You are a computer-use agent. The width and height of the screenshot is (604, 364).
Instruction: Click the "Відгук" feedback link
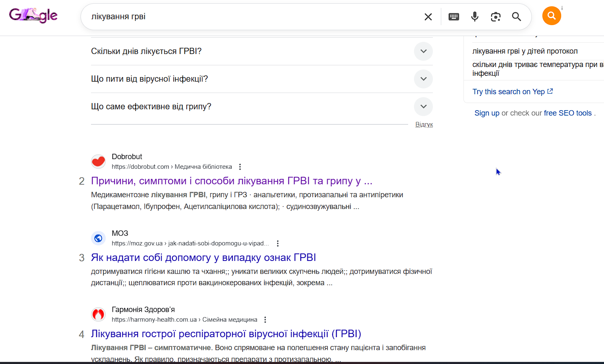424,124
